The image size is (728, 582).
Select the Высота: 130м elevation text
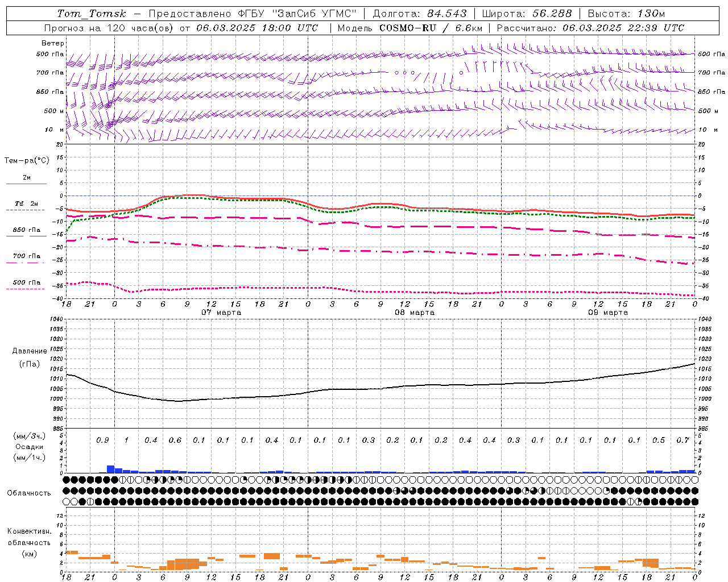pos(626,14)
